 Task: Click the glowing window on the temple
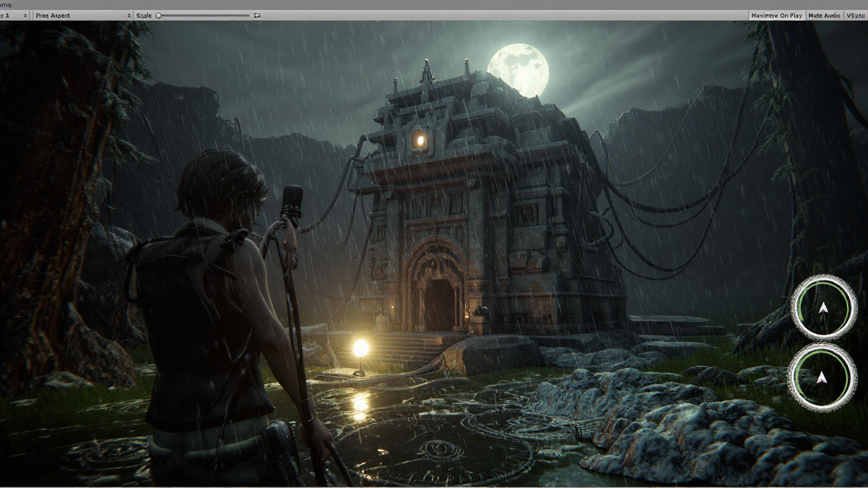point(420,140)
